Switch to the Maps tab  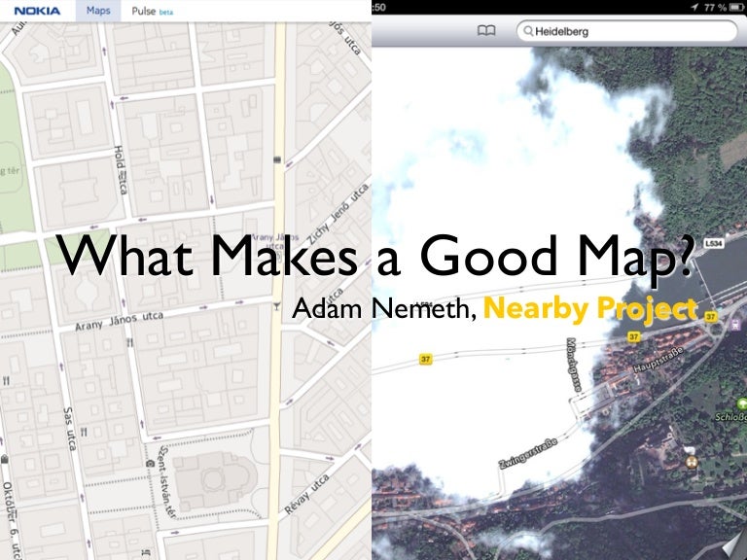click(x=97, y=12)
